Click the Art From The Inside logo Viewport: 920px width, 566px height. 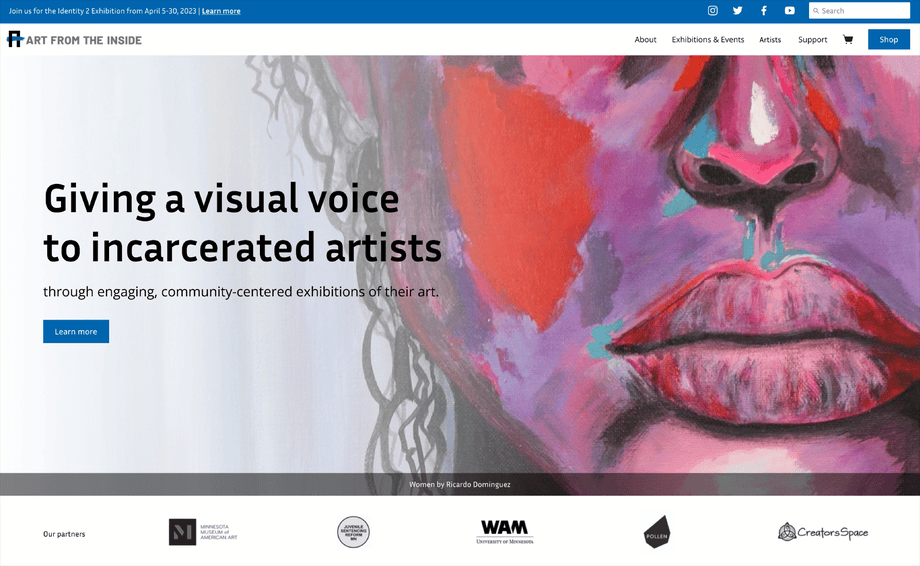(x=75, y=39)
